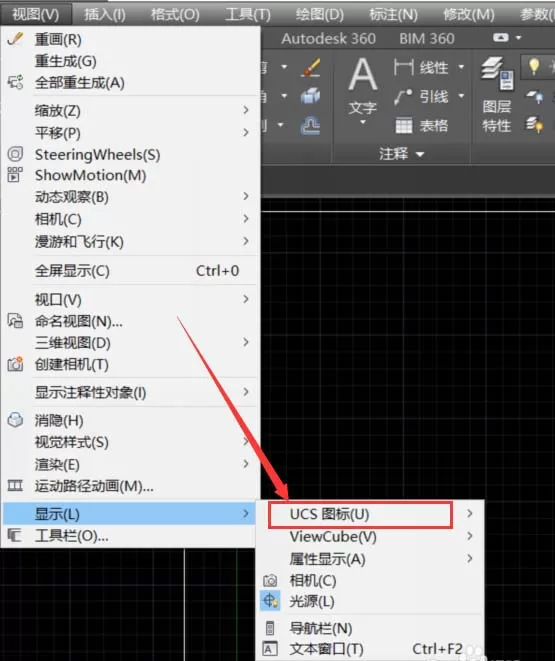Expand the 3D Views (三维视图) submenu arrow
This screenshot has width=555, height=661.
coord(246,342)
